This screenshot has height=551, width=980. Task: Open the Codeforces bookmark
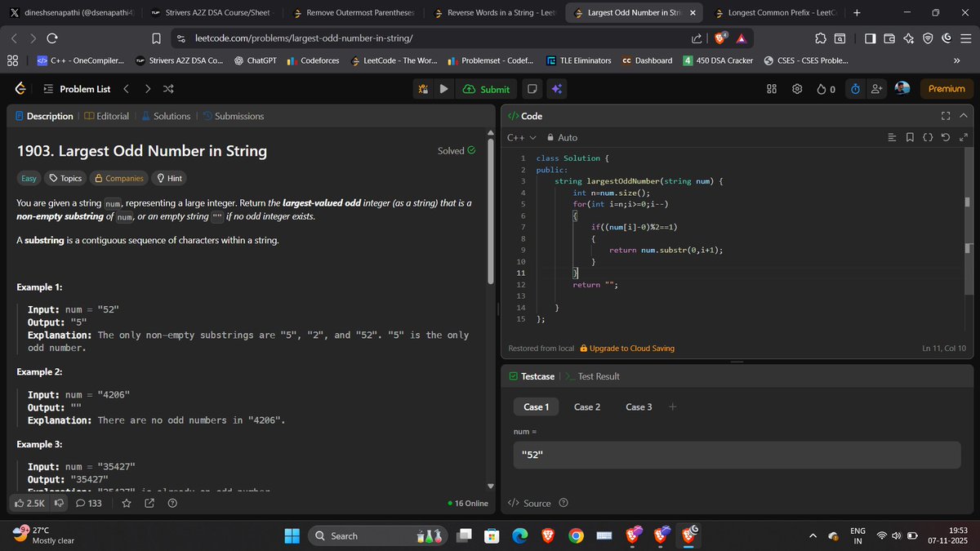coord(313,60)
